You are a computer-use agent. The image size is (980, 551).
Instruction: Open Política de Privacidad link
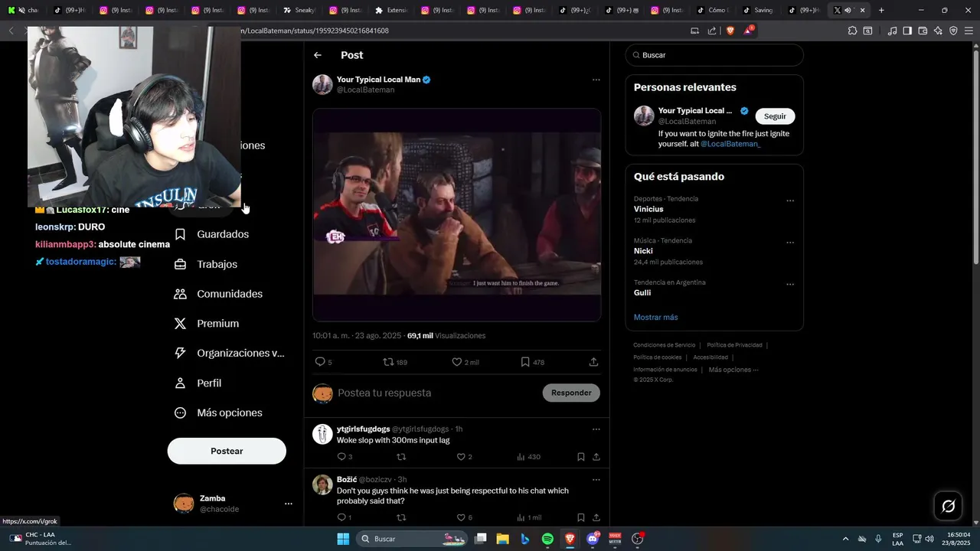734,345
